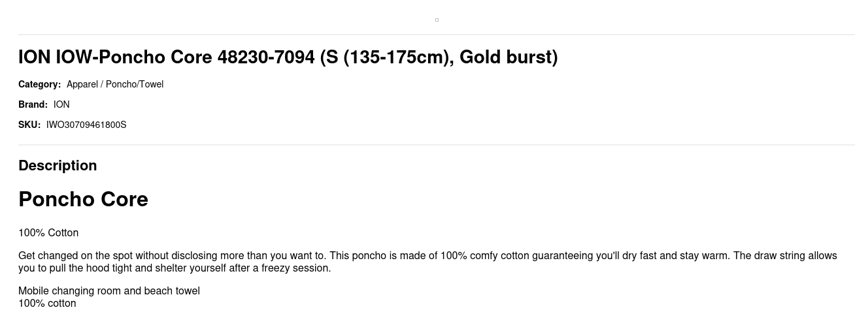Click the capitalized "100% Cotton" line
The image size is (868, 329).
pyautogui.click(x=48, y=233)
